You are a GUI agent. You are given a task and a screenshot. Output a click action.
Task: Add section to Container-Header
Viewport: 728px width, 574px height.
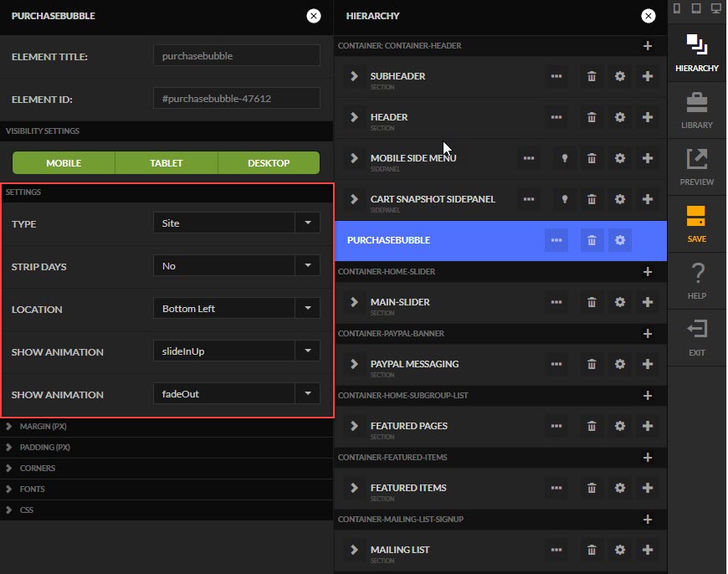click(x=647, y=46)
